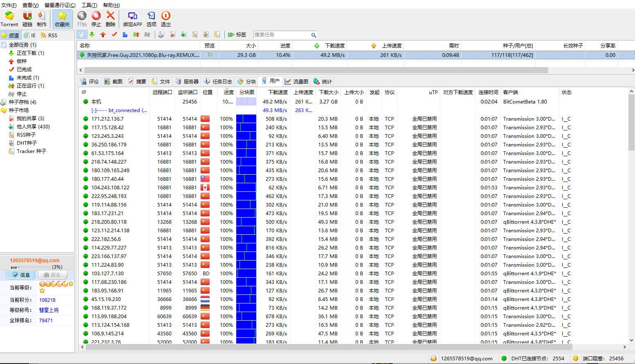Open a Torrent file from the toolbar
The height and width of the screenshot is (364, 635).
9,19
